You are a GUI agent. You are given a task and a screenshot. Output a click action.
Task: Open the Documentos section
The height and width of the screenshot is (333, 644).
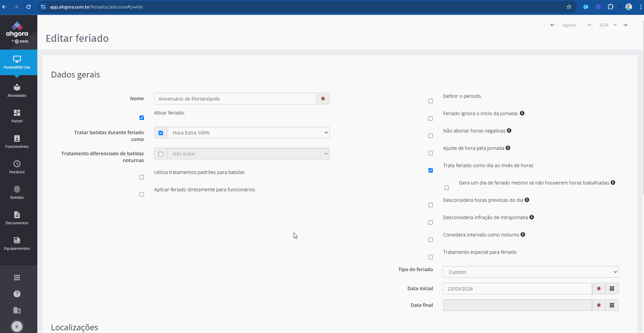pyautogui.click(x=17, y=218)
